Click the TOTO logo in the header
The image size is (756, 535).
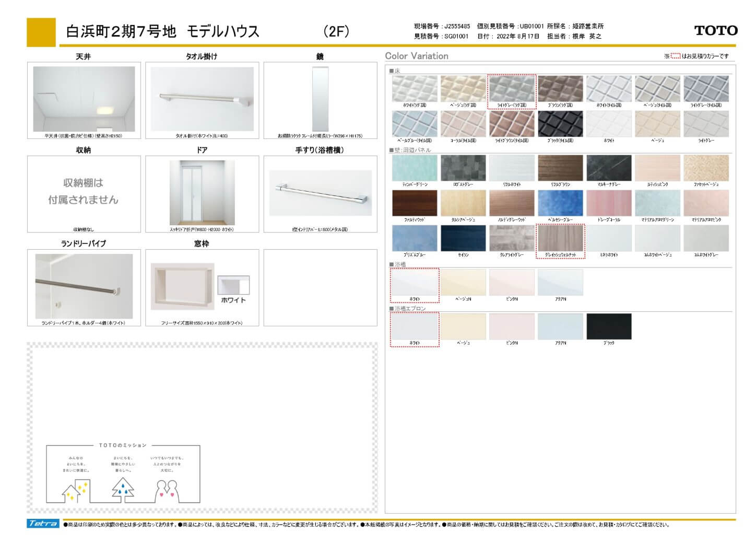point(716,31)
